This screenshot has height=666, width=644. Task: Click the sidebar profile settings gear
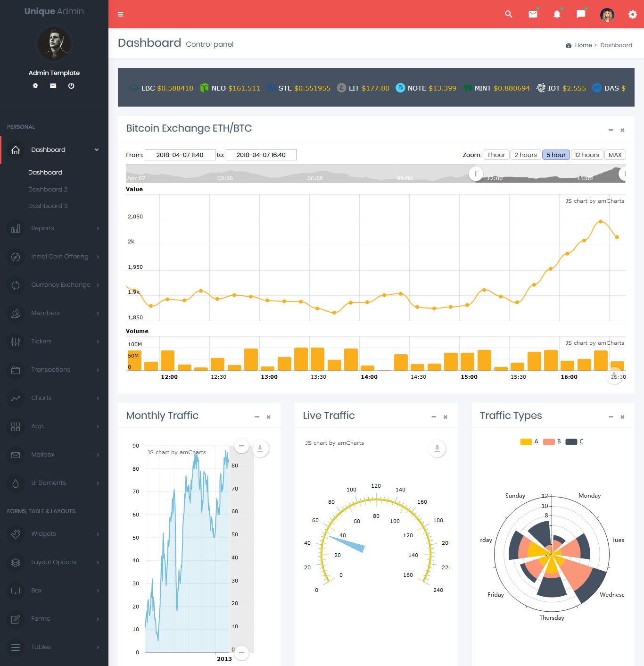[x=35, y=86]
